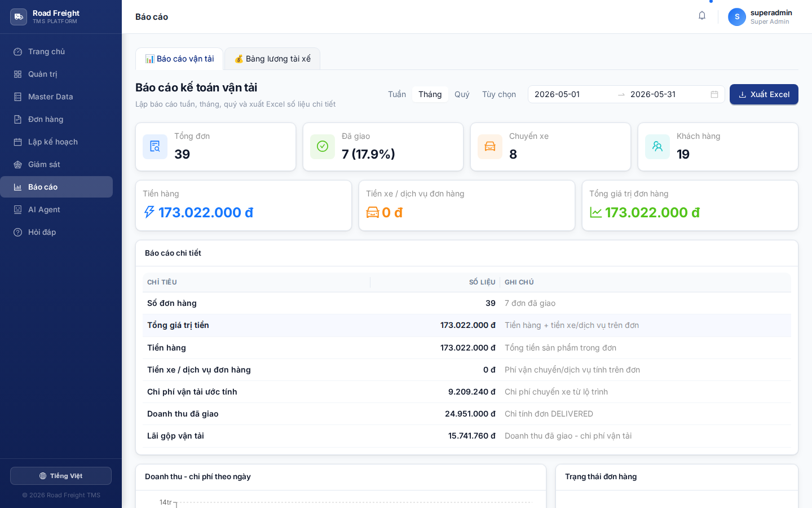This screenshot has width=812, height=508.
Task: Select the Tuần period option
Action: coord(397,94)
